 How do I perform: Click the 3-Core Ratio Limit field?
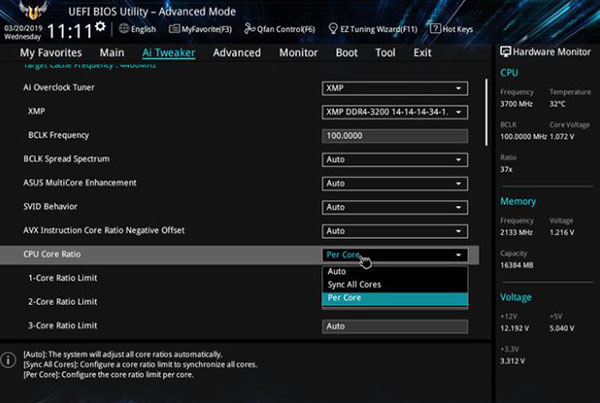395,326
